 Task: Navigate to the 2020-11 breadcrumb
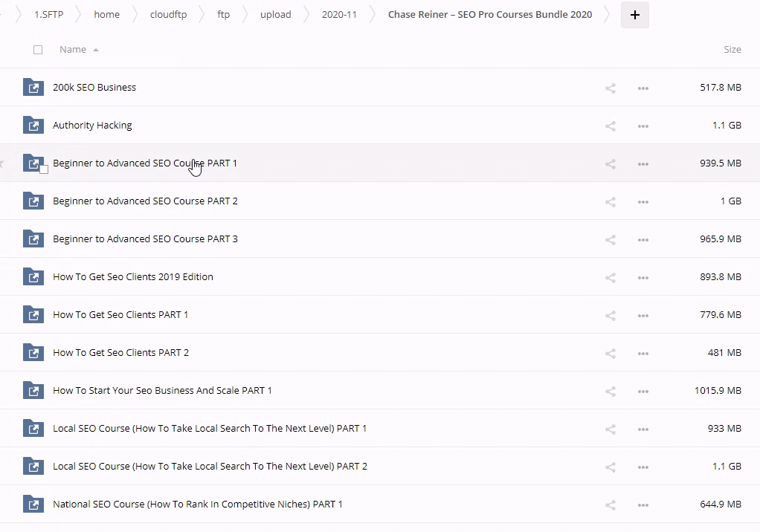pyautogui.click(x=339, y=15)
